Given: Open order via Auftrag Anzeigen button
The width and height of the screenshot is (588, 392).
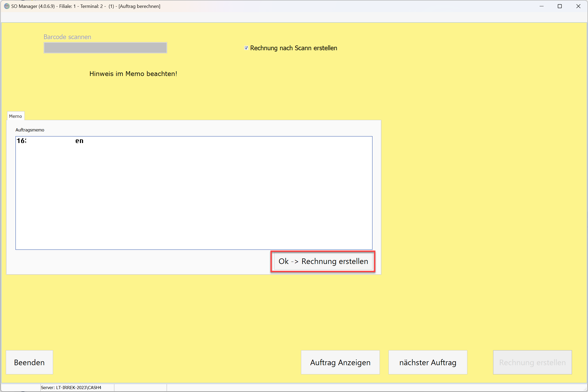Looking at the screenshot, I should (x=340, y=362).
